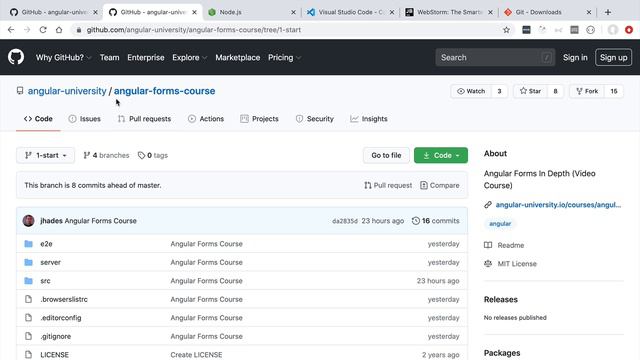Open the .browserslistrc file
Viewport: 640px width, 360px height.
click(x=64, y=299)
